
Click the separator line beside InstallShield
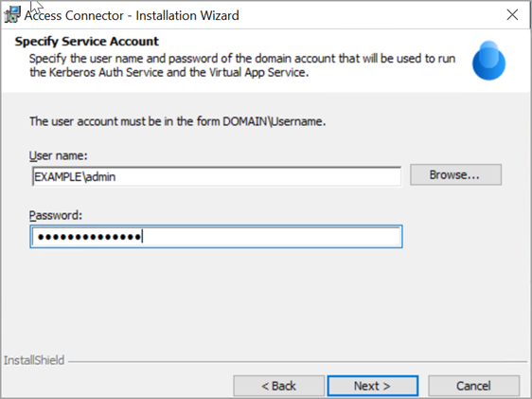tap(297, 362)
